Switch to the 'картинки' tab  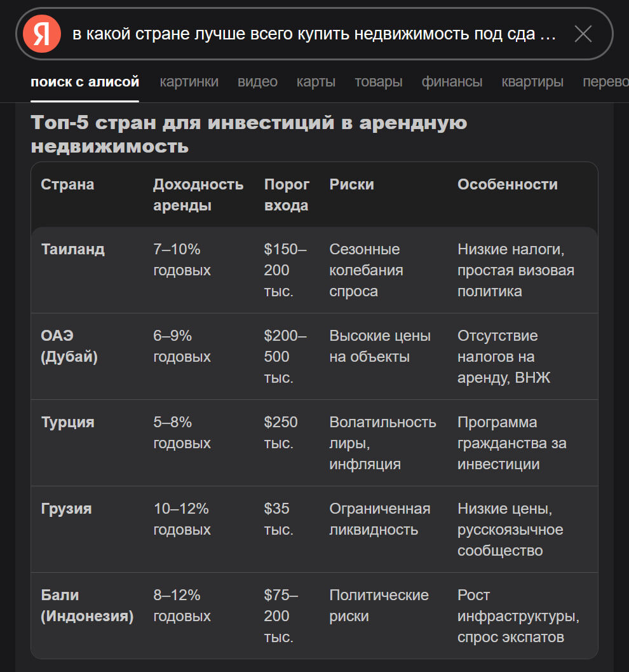[x=189, y=81]
